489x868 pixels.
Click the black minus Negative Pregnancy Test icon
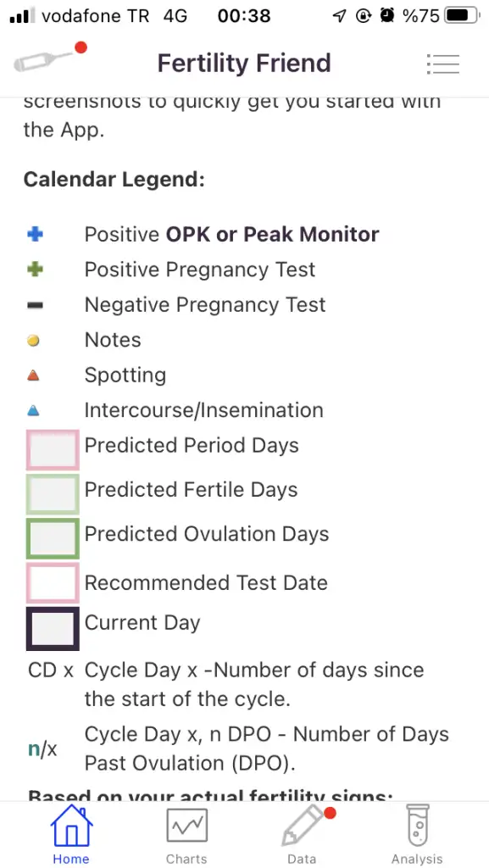(35, 305)
